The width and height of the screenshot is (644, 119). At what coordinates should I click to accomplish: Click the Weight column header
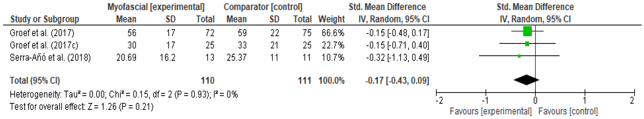(x=332, y=19)
